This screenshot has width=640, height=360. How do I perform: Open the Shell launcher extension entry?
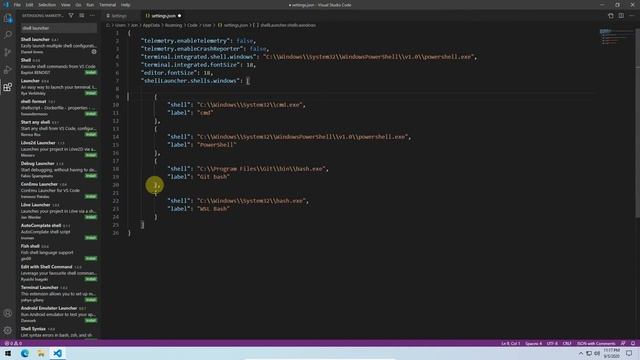[x=59, y=46]
